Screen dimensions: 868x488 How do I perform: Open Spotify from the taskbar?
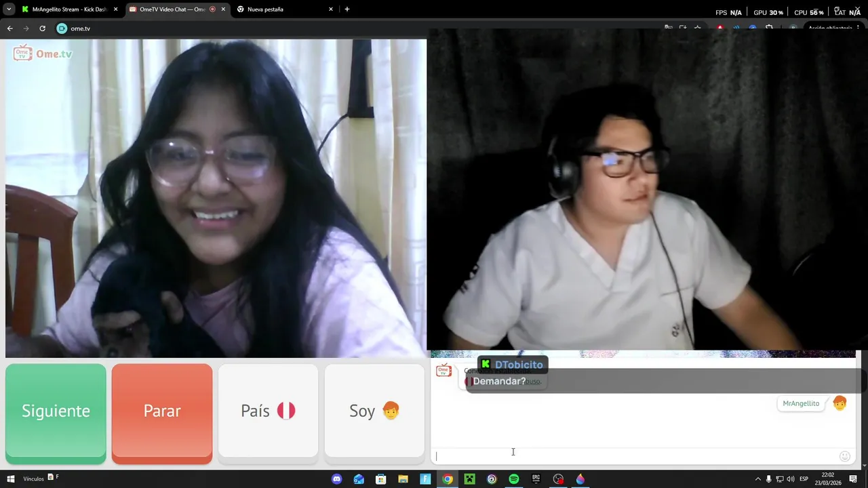(x=514, y=479)
